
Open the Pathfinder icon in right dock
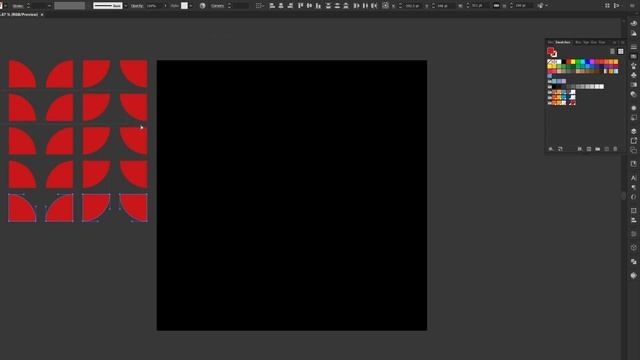(633, 261)
